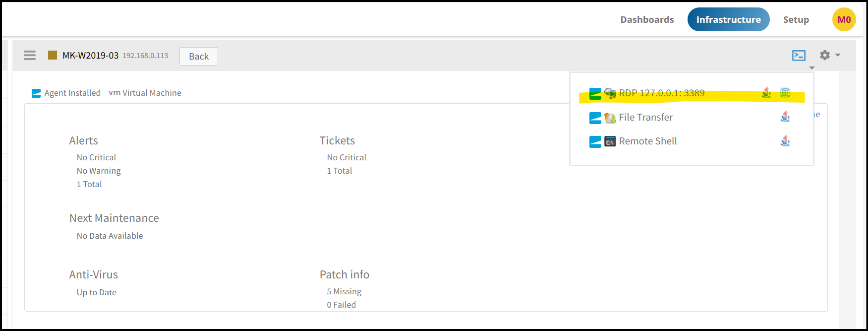This screenshot has width=868, height=331.
Task: Open the hamburger menu icon
Action: coord(30,55)
